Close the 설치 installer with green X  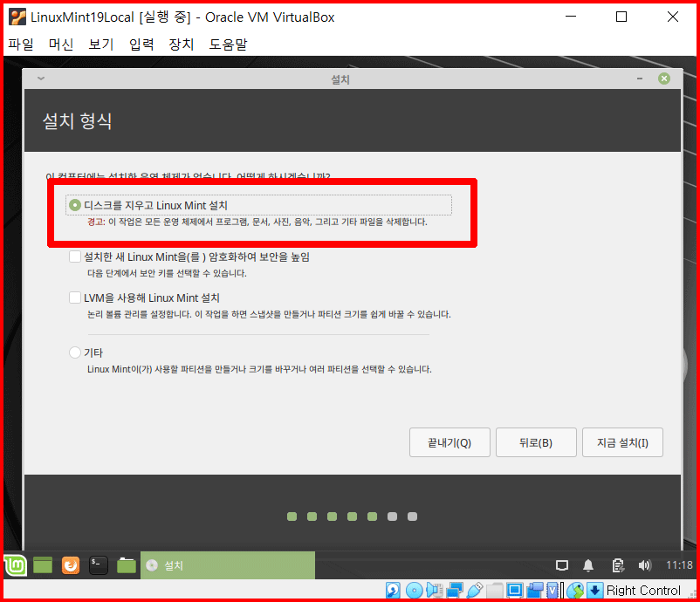[x=664, y=79]
